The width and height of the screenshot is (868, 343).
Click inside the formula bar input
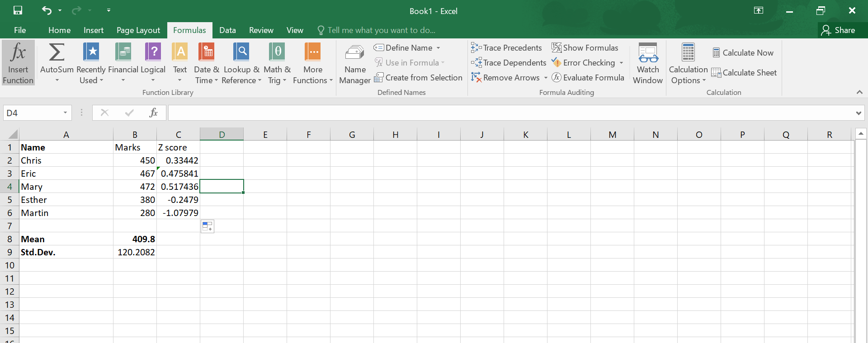[x=511, y=113]
